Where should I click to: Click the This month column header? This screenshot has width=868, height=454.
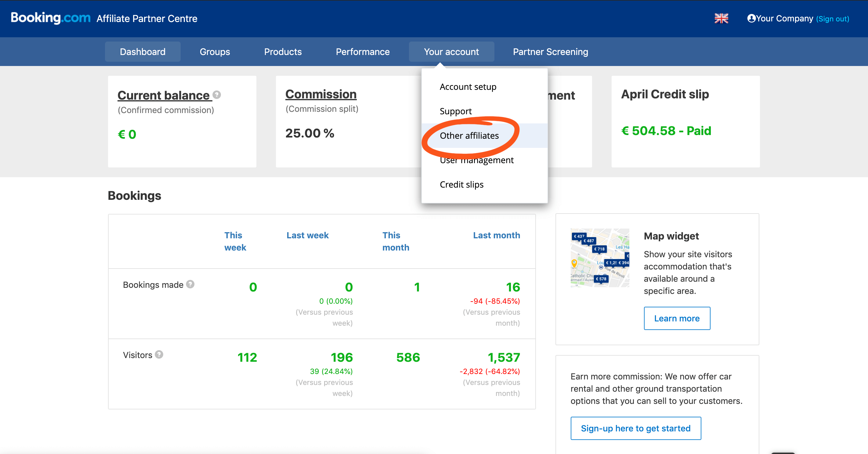(x=396, y=241)
